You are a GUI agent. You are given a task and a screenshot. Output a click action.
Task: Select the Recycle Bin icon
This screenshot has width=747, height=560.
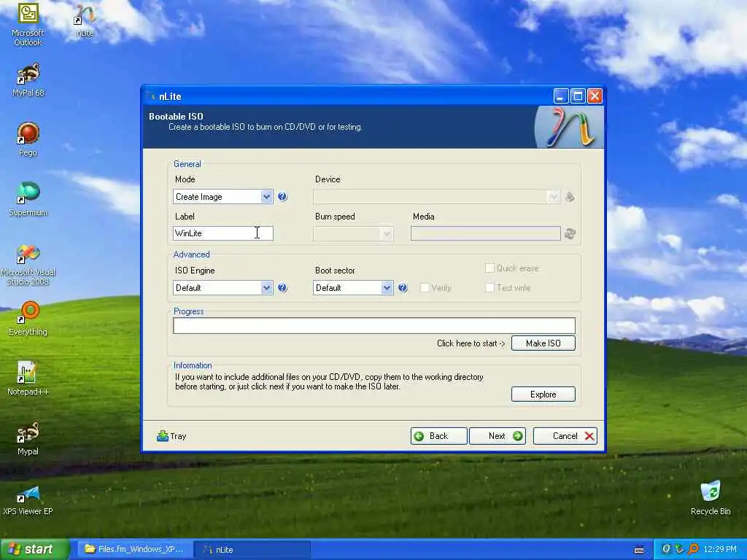[711, 498]
